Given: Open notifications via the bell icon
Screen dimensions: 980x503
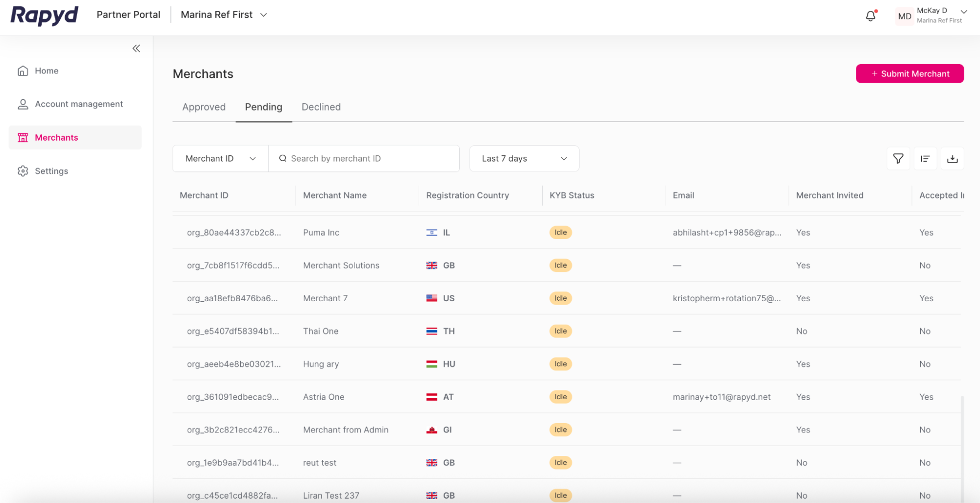Looking at the screenshot, I should point(871,15).
